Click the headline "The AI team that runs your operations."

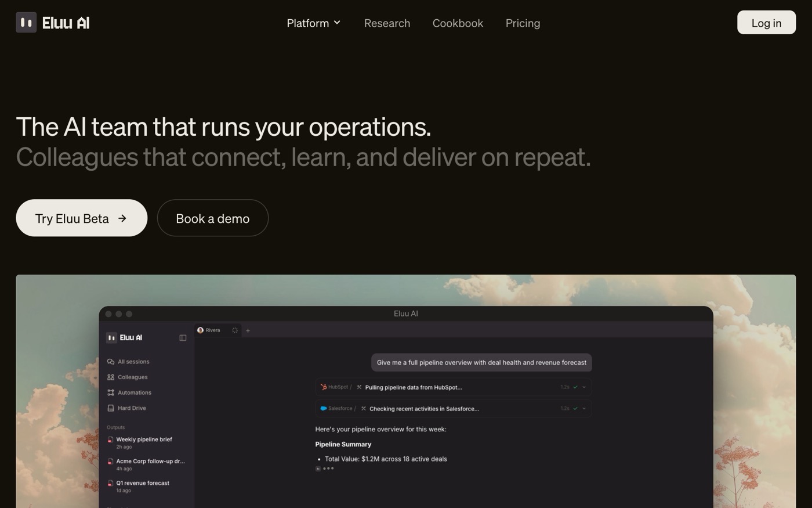(x=223, y=127)
